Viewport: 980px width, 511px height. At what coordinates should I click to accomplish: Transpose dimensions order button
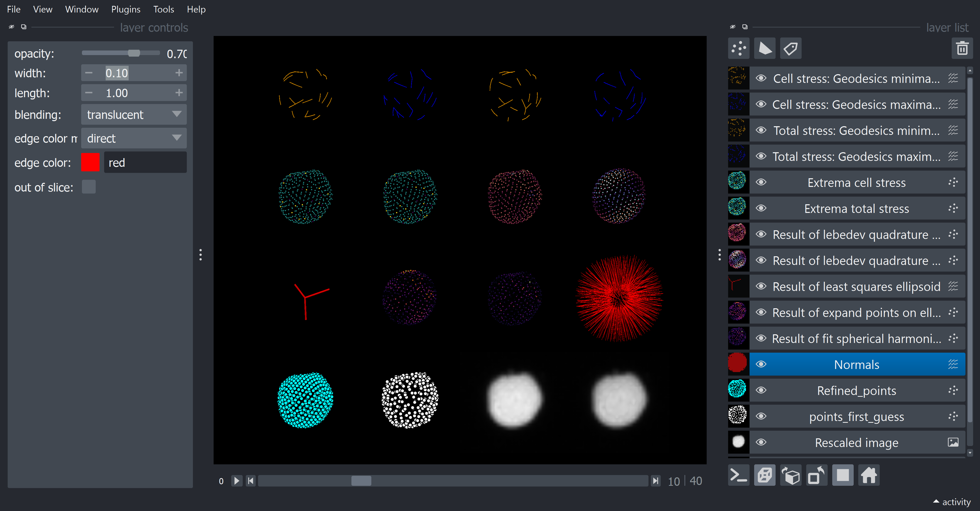click(x=816, y=475)
